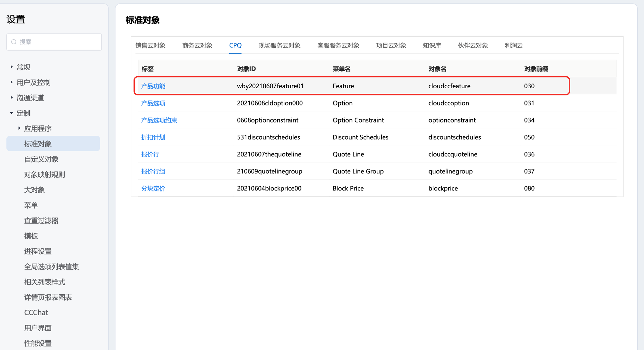Open the 产品选项约束 object link
This screenshot has width=644, height=350.
159,120
